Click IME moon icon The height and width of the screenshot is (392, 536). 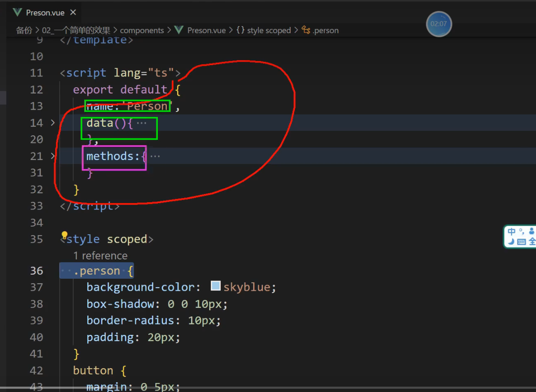click(511, 242)
